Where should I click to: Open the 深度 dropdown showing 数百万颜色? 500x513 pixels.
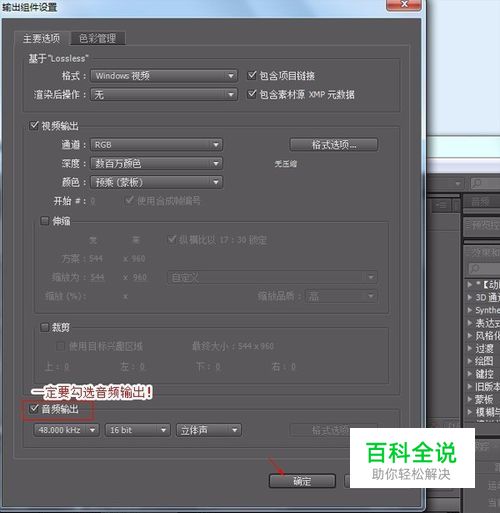coord(156,163)
